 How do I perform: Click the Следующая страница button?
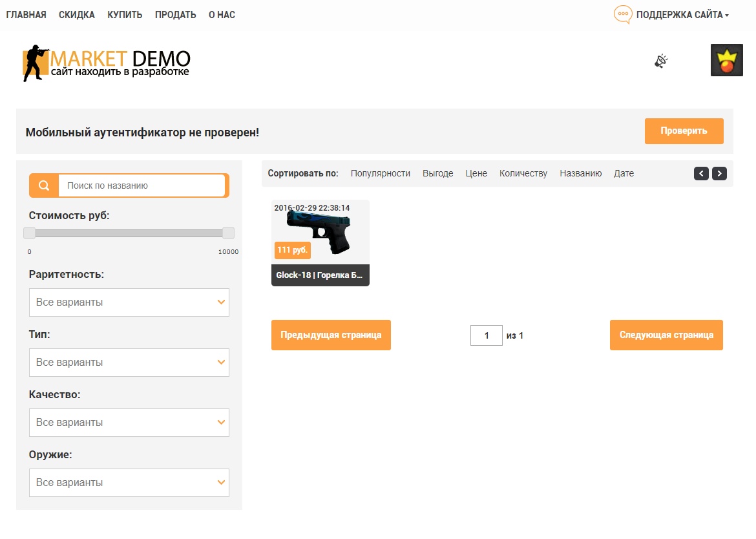[x=666, y=335]
